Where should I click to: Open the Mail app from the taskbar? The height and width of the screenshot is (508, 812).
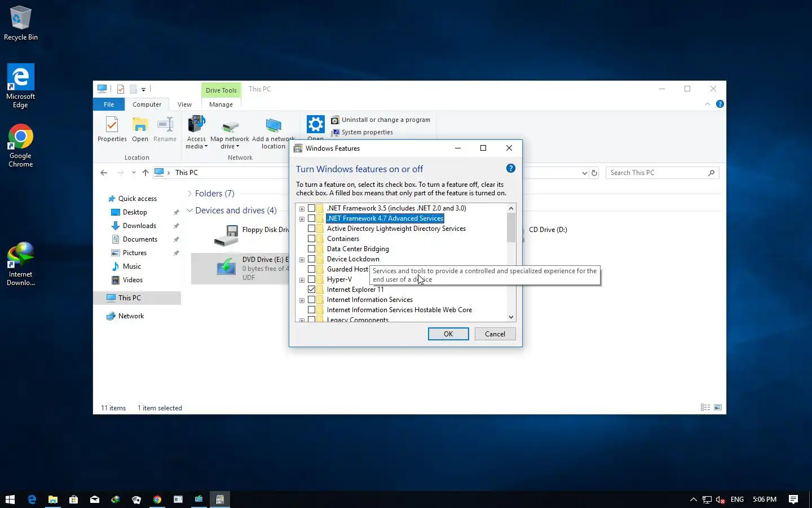pos(94,500)
